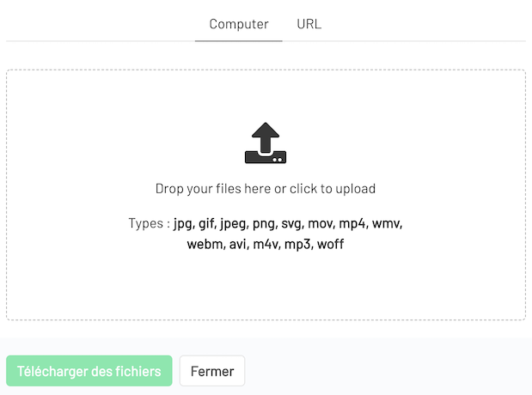Switch to the URL tab

(309, 24)
